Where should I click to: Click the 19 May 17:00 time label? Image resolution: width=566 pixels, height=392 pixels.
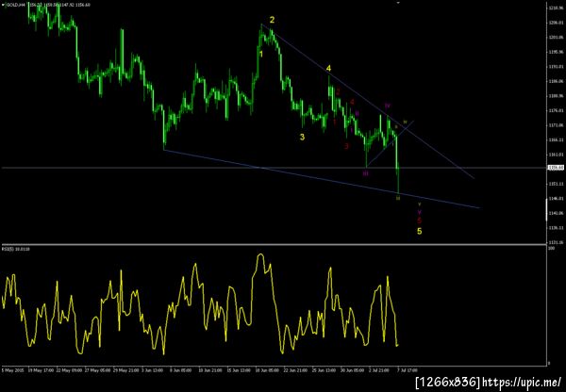pos(41,370)
